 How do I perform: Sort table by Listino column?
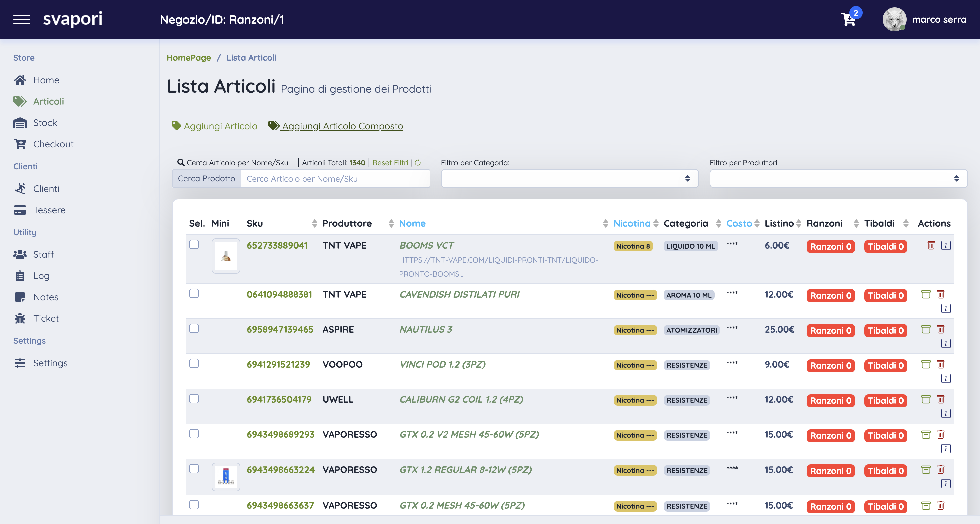click(799, 223)
